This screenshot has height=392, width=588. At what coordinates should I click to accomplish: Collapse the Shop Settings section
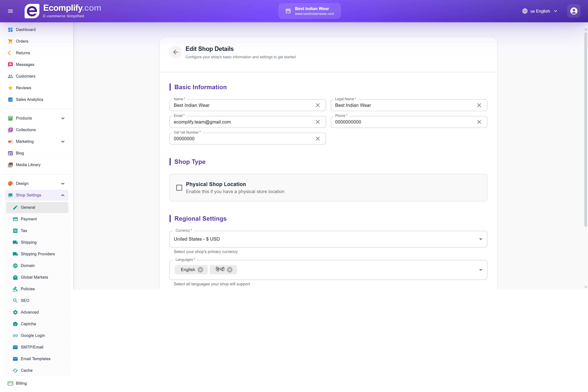pos(63,195)
